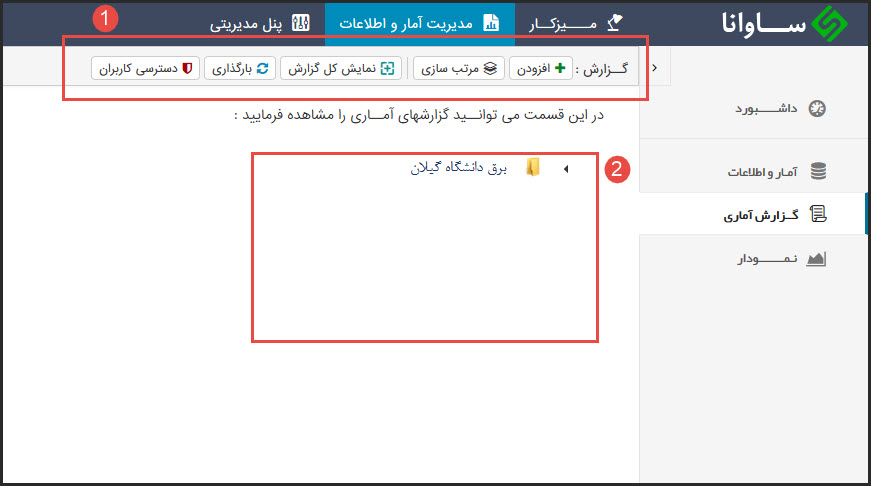Viewport: 871px width, 486px height.
Task: Select گزارش آماری in the sidebar
Action: click(755, 214)
